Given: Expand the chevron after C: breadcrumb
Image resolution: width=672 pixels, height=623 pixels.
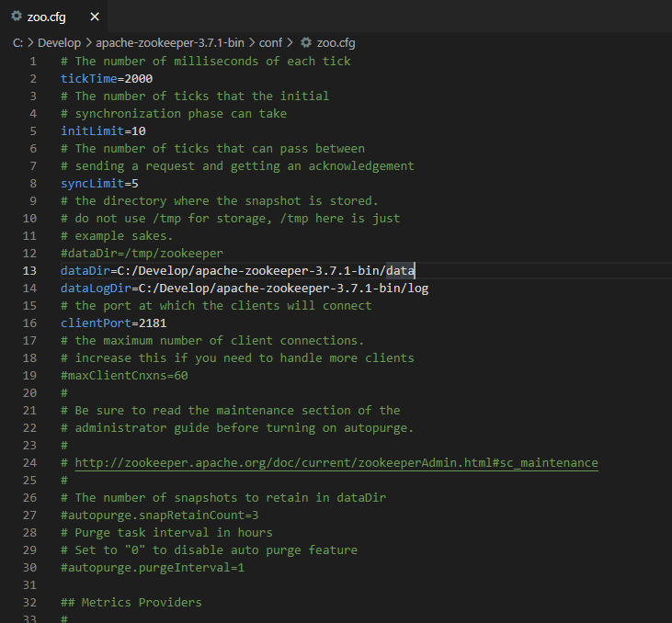Looking at the screenshot, I should point(30,43).
